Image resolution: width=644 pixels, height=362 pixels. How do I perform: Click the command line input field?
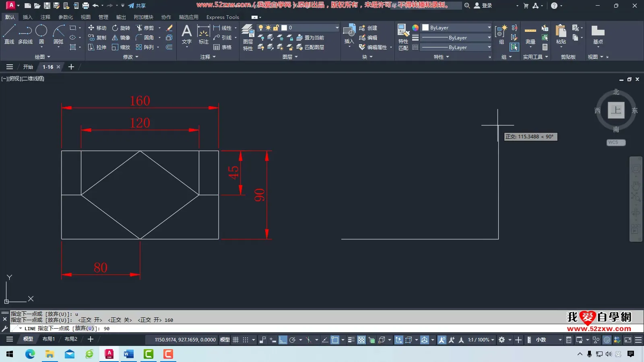coord(282,329)
